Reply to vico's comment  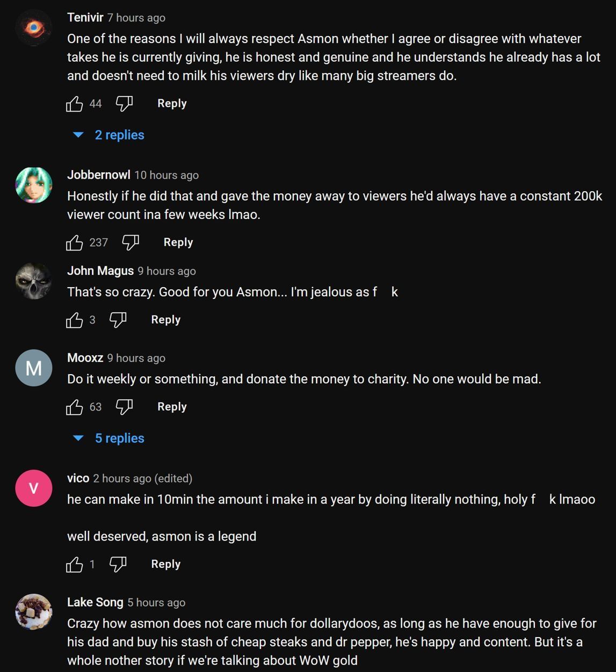[165, 564]
